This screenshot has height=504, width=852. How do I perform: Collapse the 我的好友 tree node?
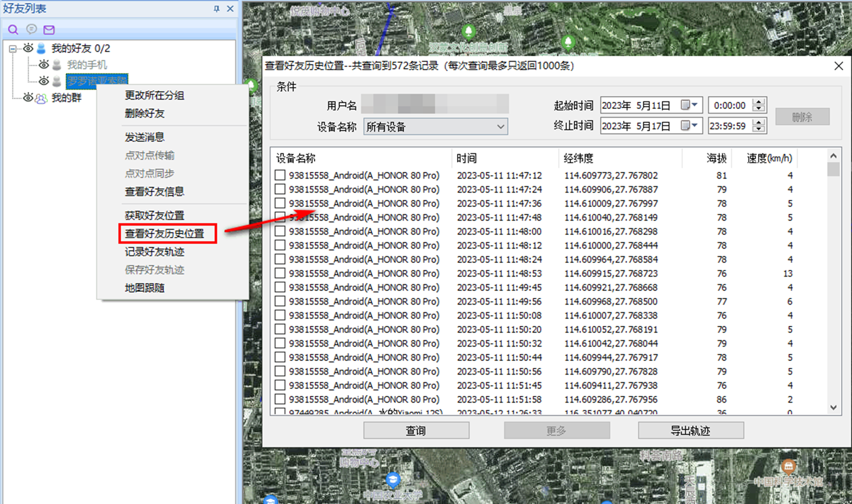pos(13,49)
